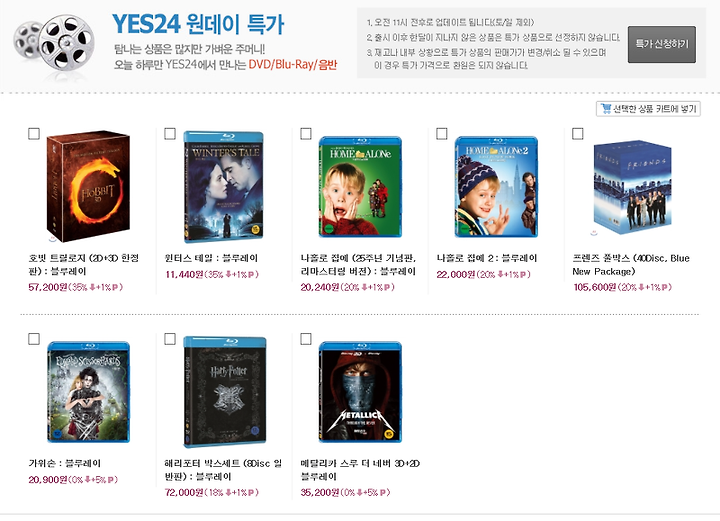Select the Metallica Through the Never checkbox
Screen dimensions: 720x521
(306, 339)
